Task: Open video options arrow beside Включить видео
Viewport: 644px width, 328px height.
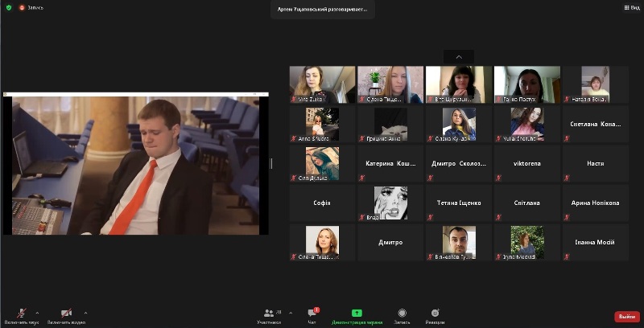Action: click(85, 313)
